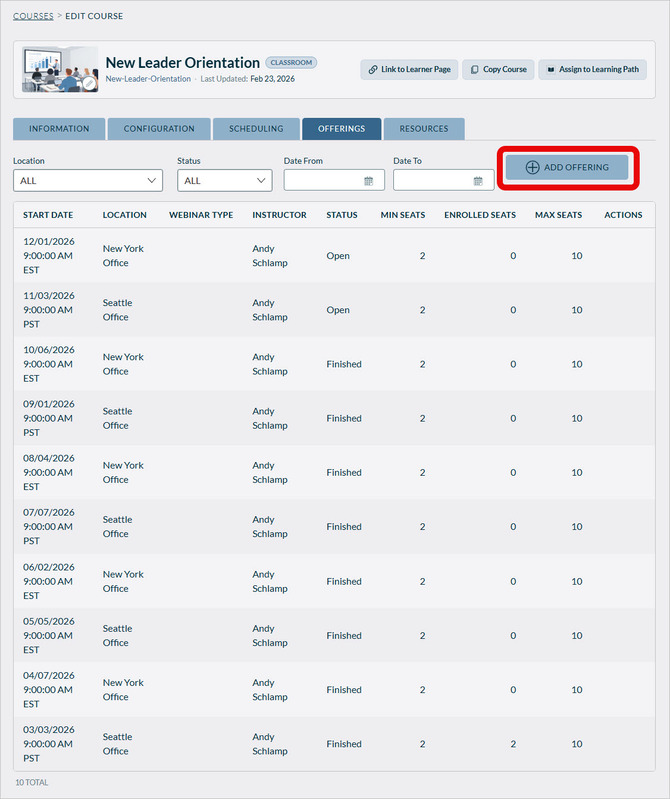670x799 pixels.
Task: Switch to the Resources tab
Action: pos(424,129)
